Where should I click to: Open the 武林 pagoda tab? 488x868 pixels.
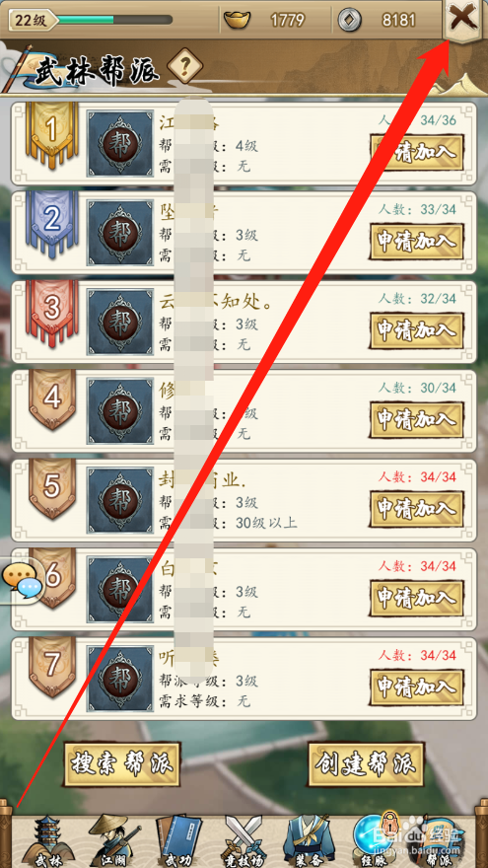coord(49,841)
